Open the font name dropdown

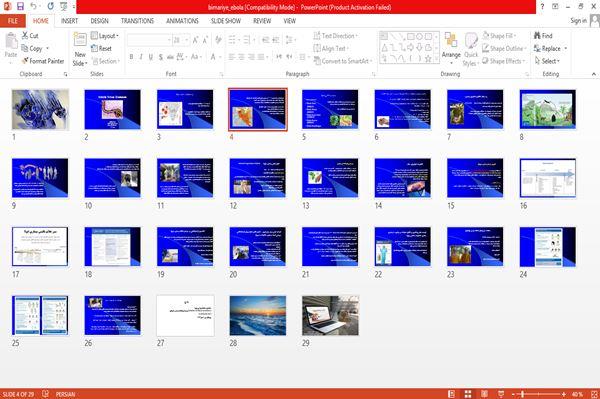click(169, 40)
